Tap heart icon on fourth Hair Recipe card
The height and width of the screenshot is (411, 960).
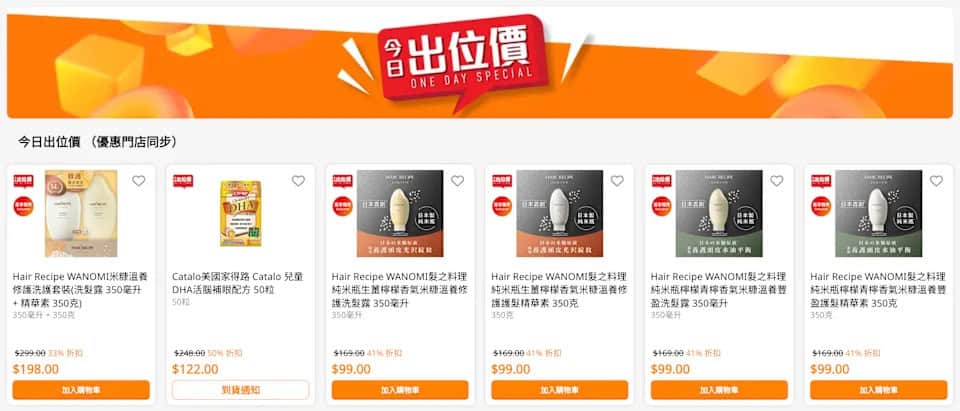click(617, 181)
